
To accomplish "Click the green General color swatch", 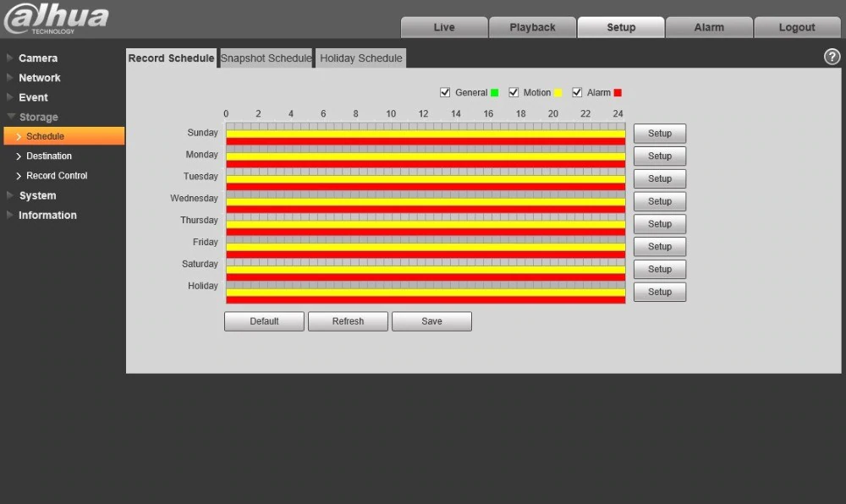I will 494,93.
